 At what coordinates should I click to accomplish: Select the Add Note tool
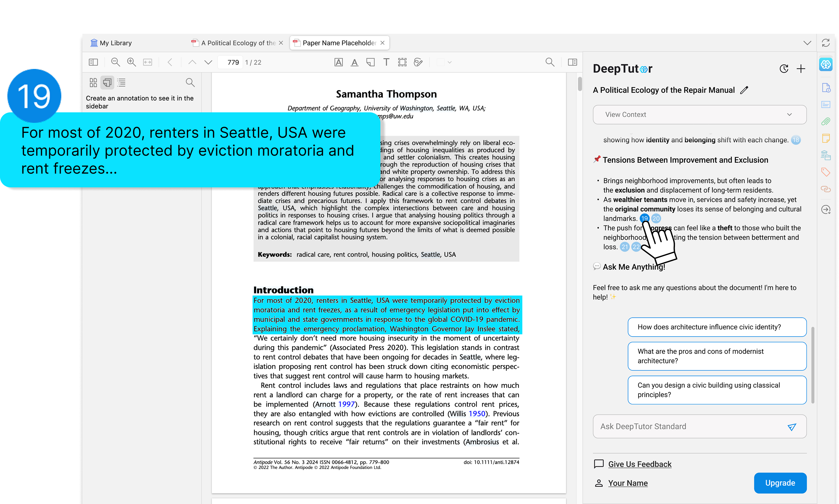point(370,62)
